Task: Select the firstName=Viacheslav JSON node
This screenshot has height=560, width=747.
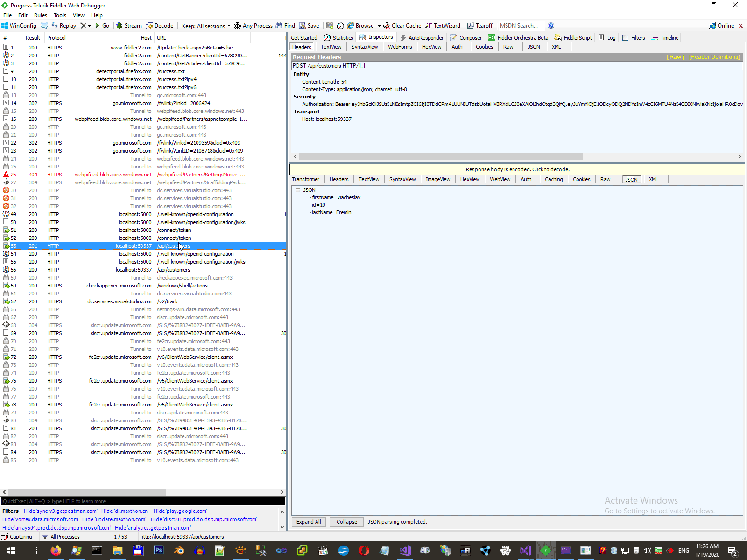Action: tap(336, 197)
